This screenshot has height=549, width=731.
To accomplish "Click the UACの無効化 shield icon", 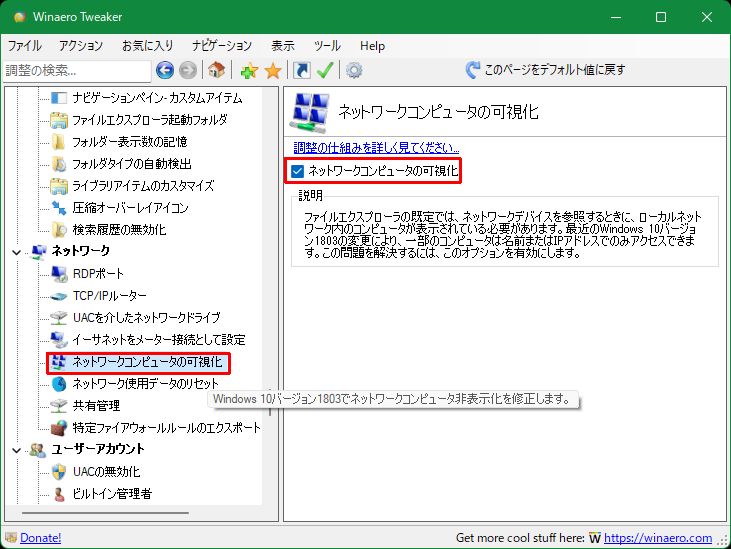I will 59,472.
